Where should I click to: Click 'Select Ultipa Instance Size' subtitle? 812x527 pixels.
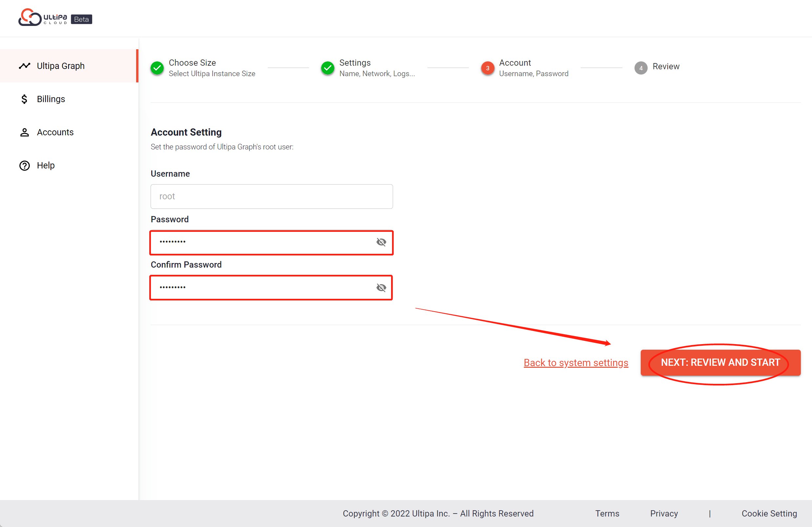(x=212, y=74)
